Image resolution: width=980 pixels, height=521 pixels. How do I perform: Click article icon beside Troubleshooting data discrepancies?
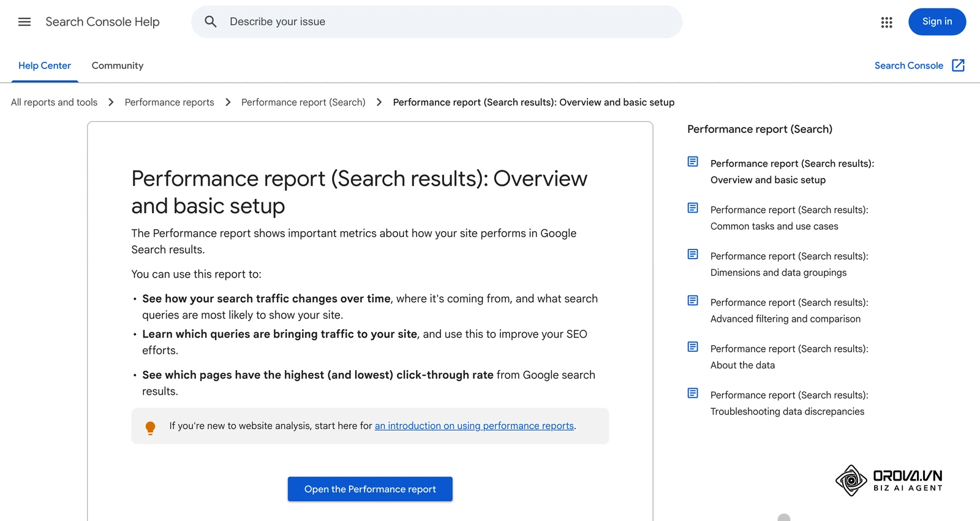pyautogui.click(x=693, y=393)
